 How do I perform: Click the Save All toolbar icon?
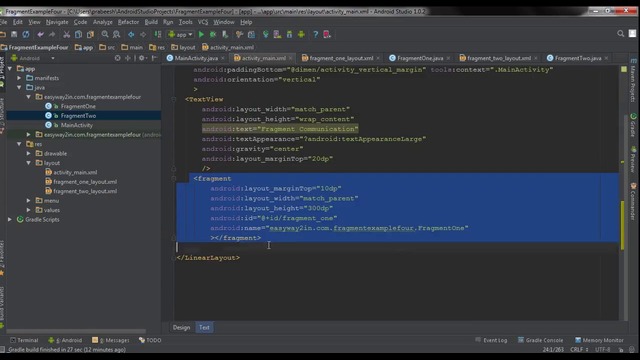14,35
